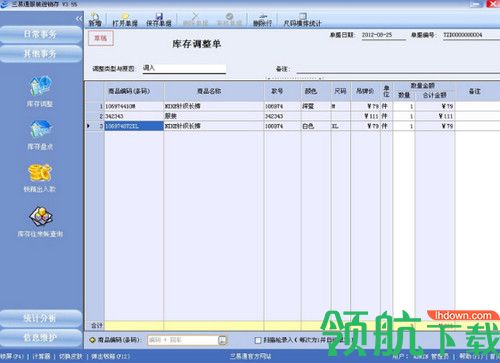Close the application window
Viewport: 500px width, 363px height.
click(x=493, y=4)
